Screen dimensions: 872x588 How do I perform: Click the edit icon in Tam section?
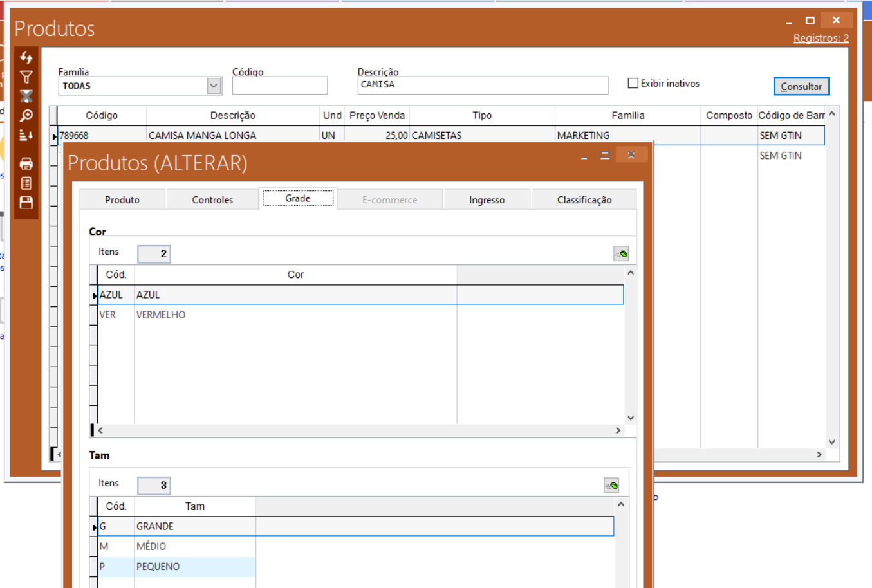coord(611,486)
